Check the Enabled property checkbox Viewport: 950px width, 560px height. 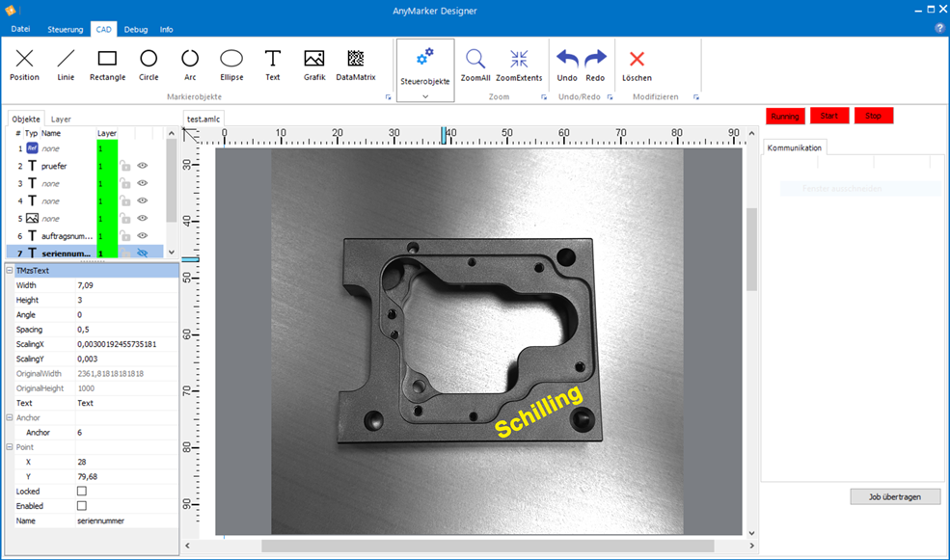coord(82,506)
